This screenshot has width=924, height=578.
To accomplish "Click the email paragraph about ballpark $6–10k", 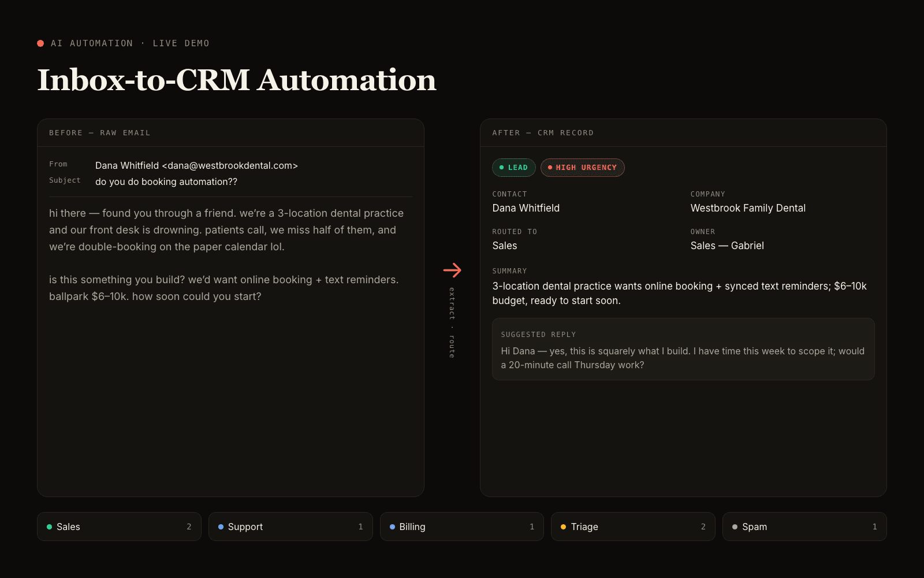I will click(x=224, y=288).
